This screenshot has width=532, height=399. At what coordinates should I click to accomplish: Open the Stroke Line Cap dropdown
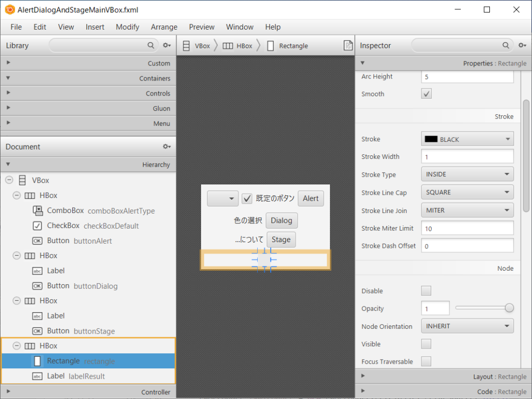tap(467, 192)
